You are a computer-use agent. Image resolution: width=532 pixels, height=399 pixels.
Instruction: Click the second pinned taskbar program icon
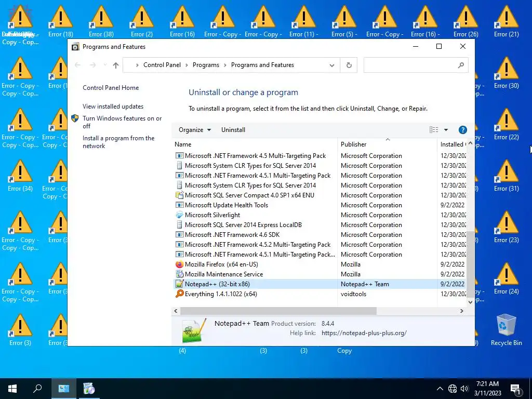coord(89,389)
